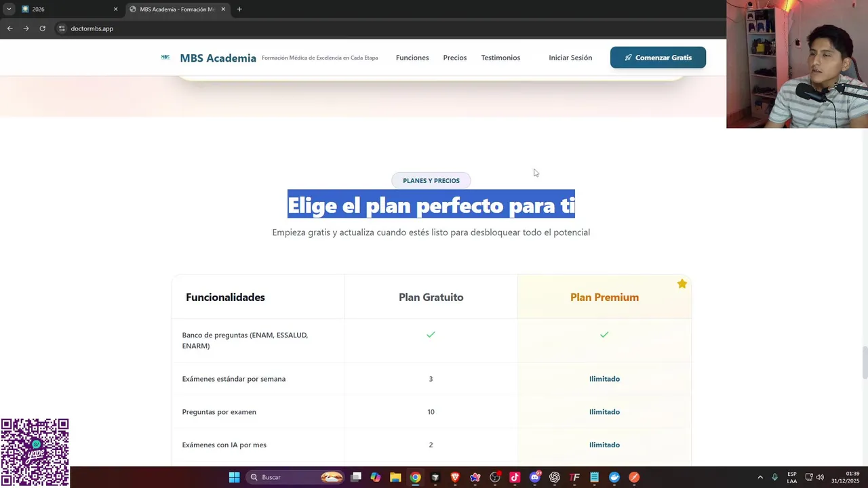Click Ilimitado in the Exámenes con IA row
Viewport: 868px width, 488px height.
coord(604,445)
